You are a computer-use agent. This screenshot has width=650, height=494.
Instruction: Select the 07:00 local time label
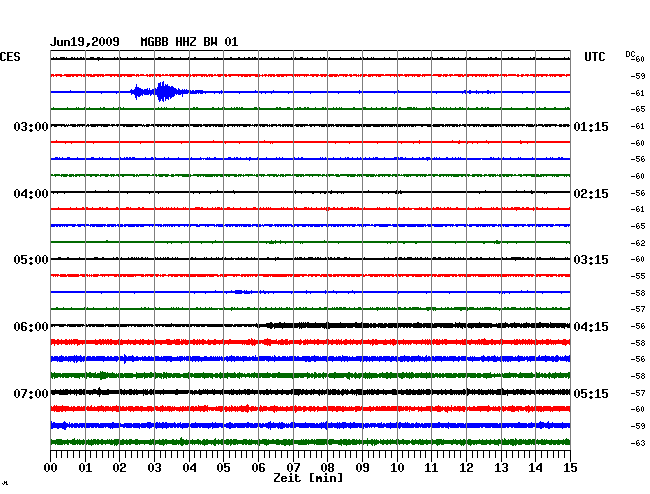31,393
